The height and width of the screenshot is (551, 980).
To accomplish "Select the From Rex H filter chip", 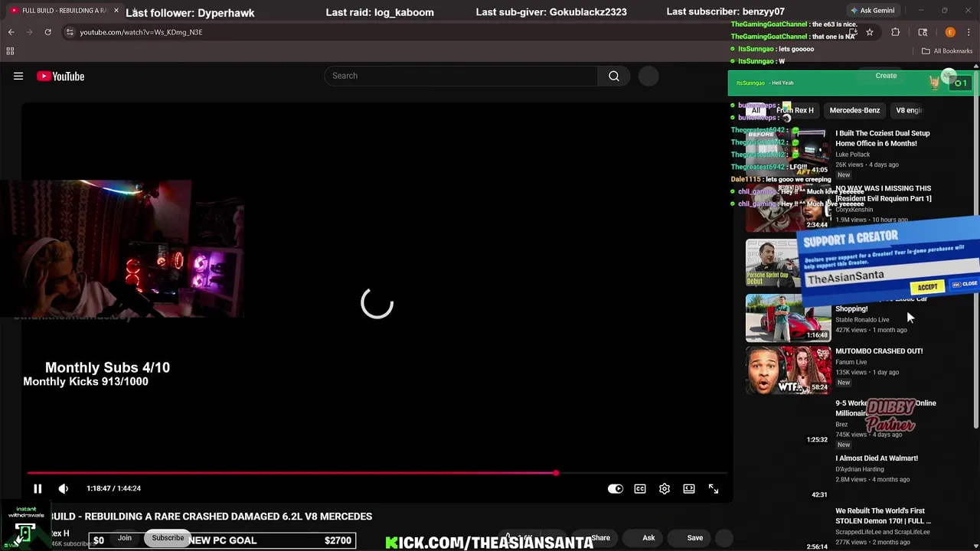I will click(795, 110).
